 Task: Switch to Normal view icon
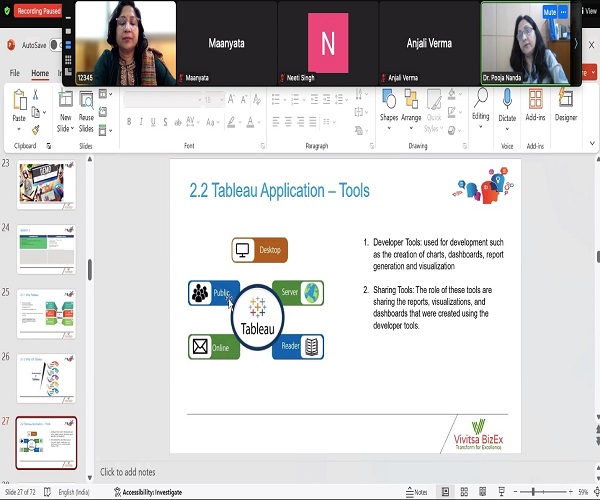point(445,492)
